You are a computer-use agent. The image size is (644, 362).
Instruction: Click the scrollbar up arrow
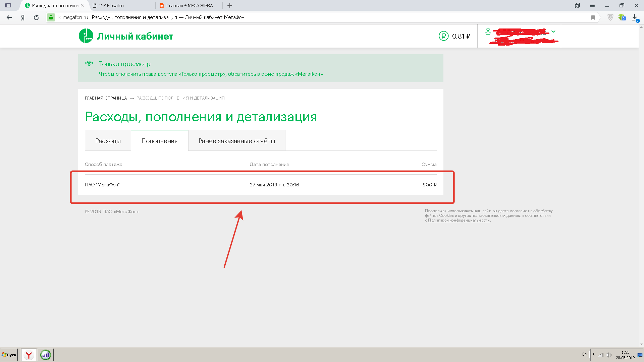(641, 27)
